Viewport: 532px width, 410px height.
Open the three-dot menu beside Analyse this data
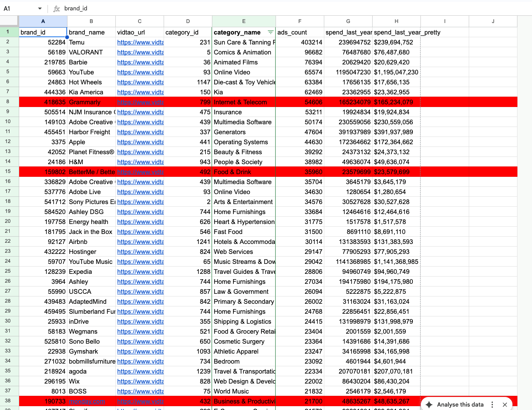[x=493, y=405]
